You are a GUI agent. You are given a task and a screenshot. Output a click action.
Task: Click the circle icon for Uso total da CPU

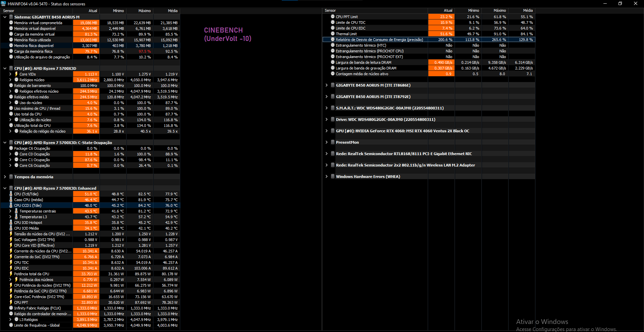click(x=11, y=114)
